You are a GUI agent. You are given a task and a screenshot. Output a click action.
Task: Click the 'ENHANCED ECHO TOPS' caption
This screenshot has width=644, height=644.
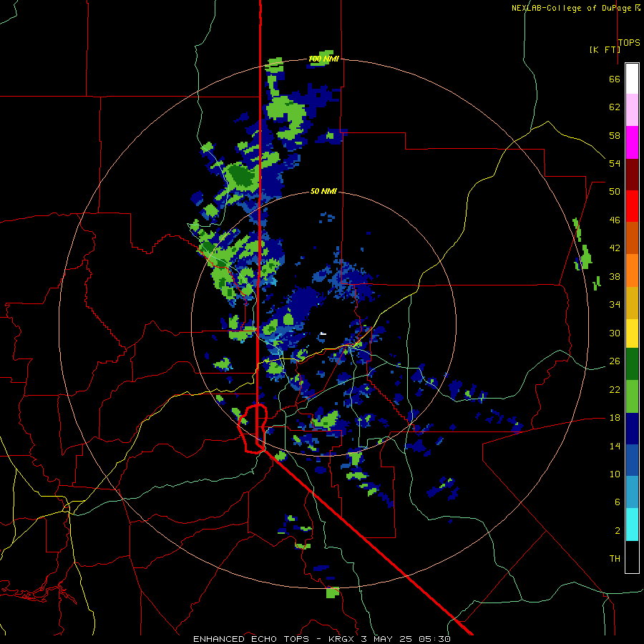point(251,639)
